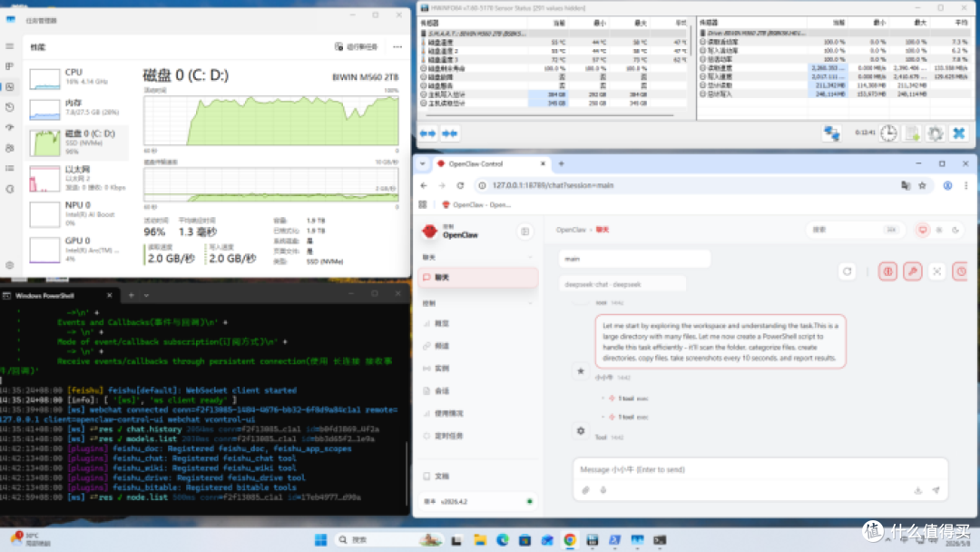Open the main session dropdown in OpenClaw
The width and height of the screenshot is (980, 552).
(634, 259)
